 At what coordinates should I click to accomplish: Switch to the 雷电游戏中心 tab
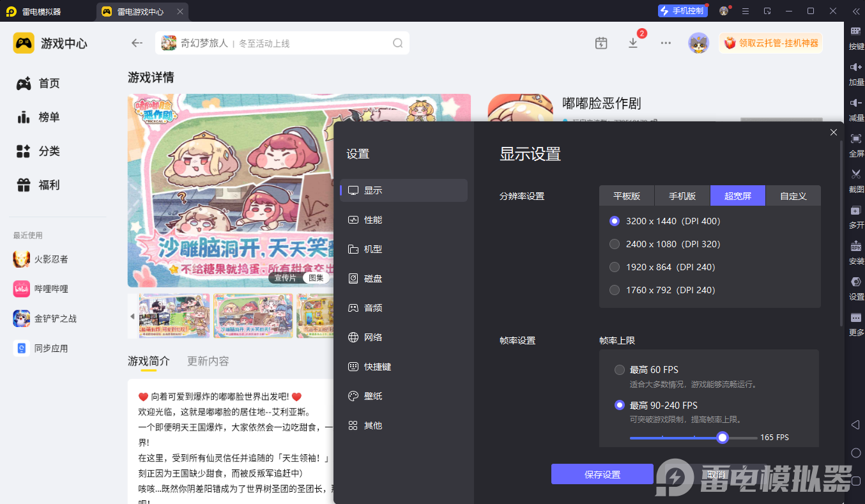click(x=142, y=11)
